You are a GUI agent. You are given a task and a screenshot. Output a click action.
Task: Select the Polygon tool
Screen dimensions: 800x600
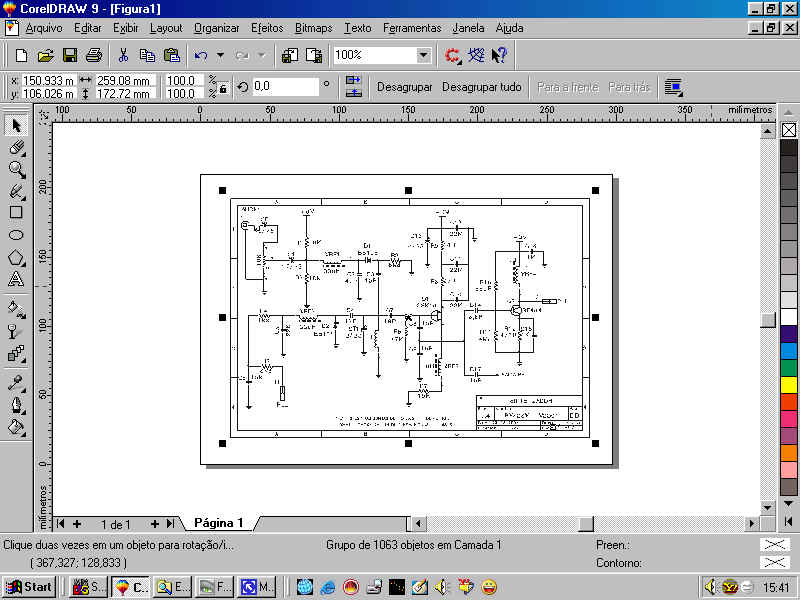click(x=16, y=257)
